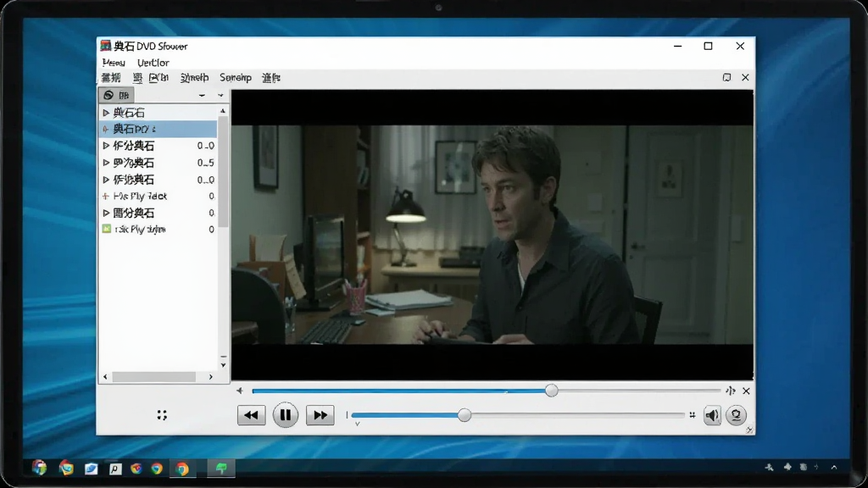868x488 pixels.
Task: Open the rightmost dropdown arrow in playlist header
Action: coord(220,95)
